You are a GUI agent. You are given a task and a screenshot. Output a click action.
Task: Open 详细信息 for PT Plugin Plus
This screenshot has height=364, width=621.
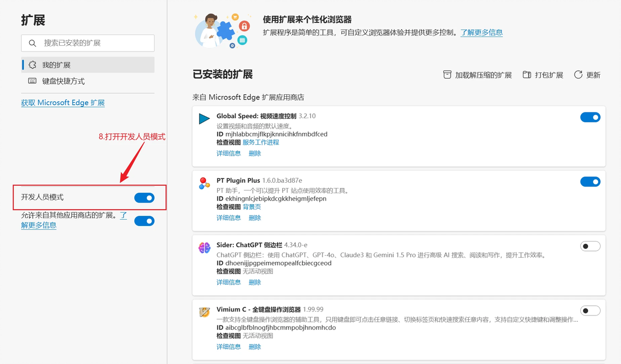(229, 218)
